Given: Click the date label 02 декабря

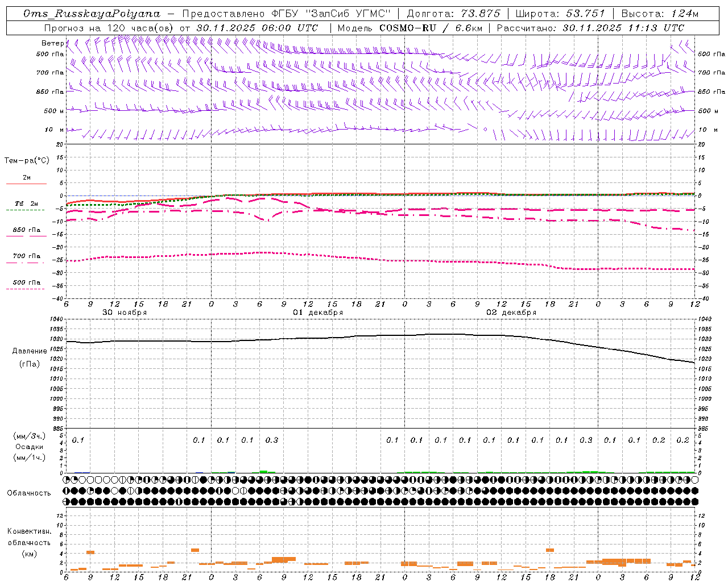Looking at the screenshot, I should click(x=511, y=313).
